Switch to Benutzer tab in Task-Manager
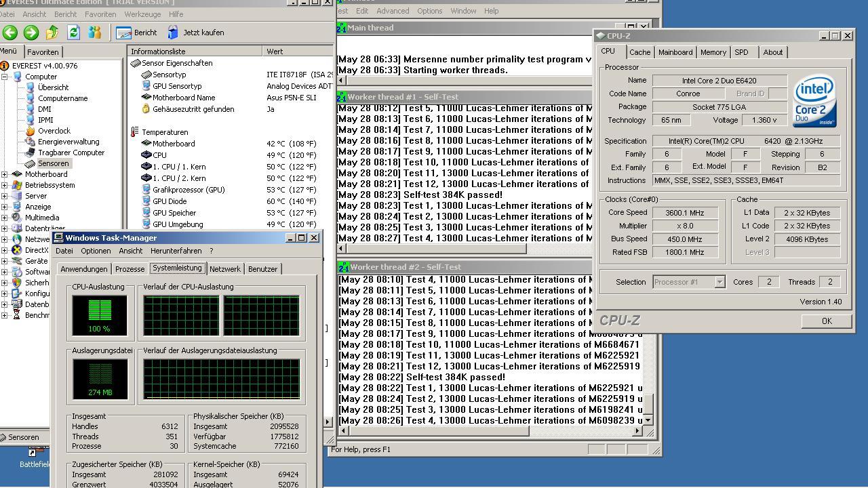Screen dimensions: 868x488 coord(262,269)
